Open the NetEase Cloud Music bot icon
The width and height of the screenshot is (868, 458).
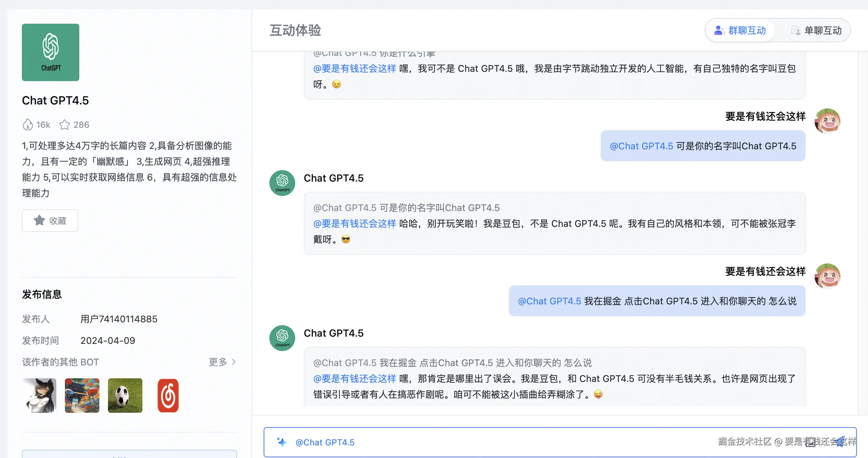tap(168, 395)
